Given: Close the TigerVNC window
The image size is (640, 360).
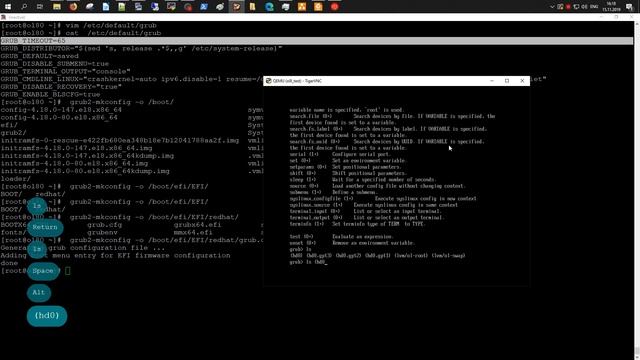Looking at the screenshot, I should [x=522, y=81].
